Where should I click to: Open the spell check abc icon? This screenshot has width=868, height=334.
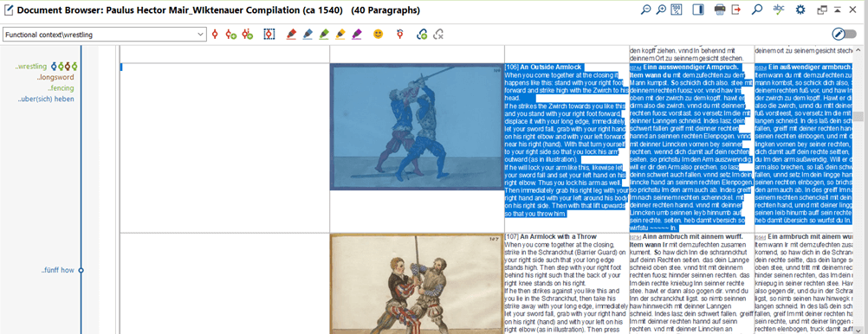(x=779, y=10)
